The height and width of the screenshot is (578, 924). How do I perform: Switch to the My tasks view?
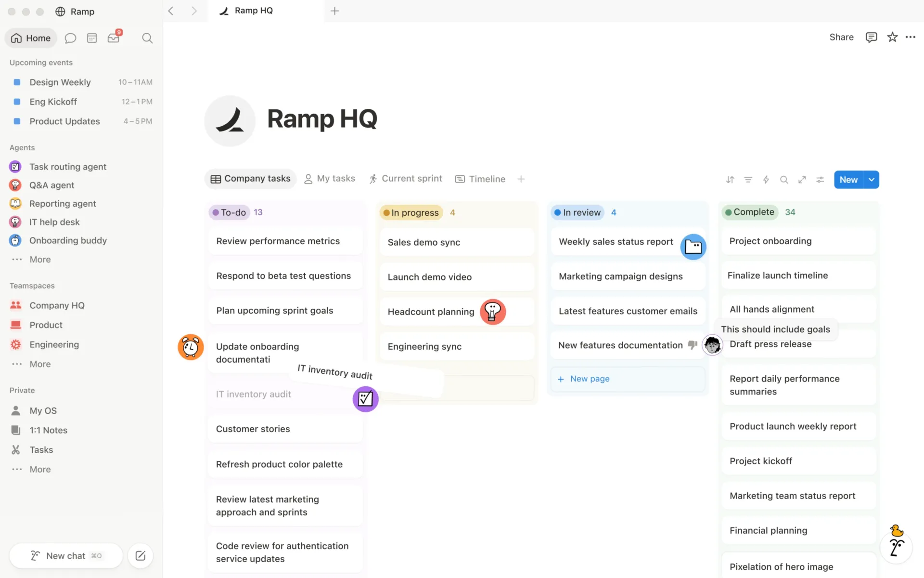(330, 179)
